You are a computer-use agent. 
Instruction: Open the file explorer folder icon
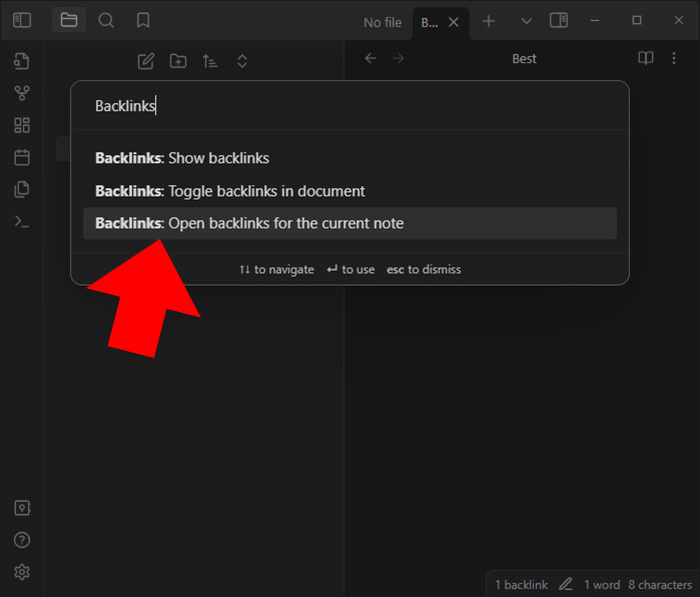coord(69,20)
